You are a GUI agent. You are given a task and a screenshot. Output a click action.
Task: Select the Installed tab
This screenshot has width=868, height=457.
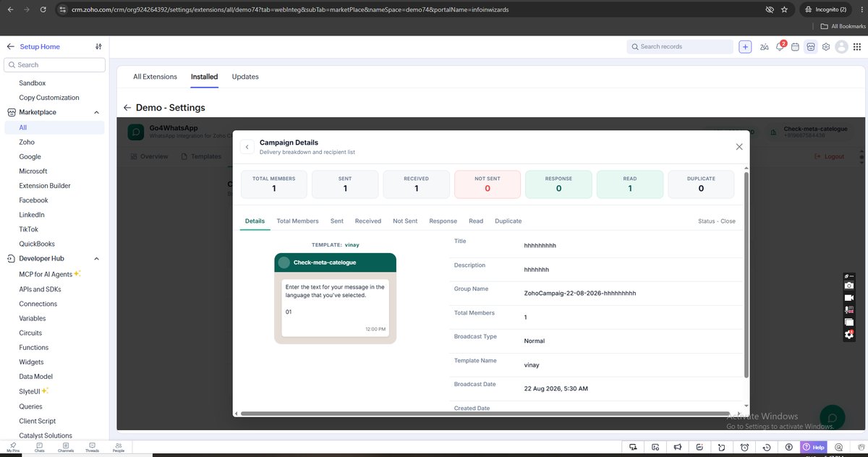click(204, 77)
